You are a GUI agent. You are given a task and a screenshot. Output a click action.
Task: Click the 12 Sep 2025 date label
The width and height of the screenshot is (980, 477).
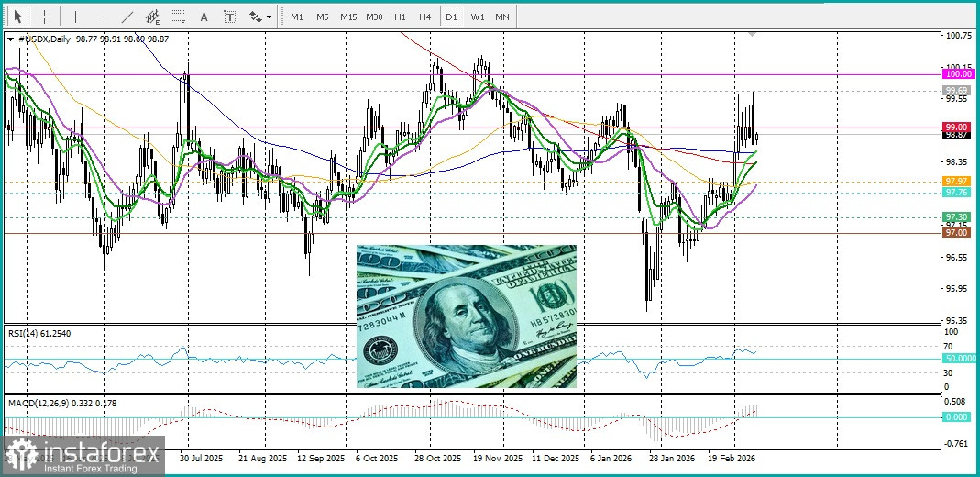click(x=321, y=459)
